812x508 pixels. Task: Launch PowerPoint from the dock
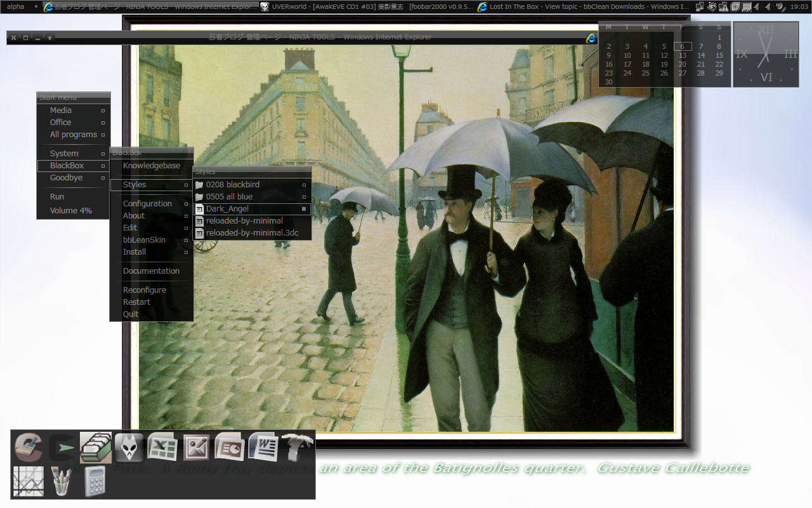(x=230, y=447)
